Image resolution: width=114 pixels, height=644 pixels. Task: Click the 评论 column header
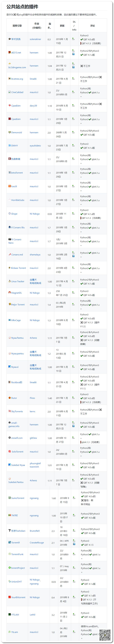93,26
